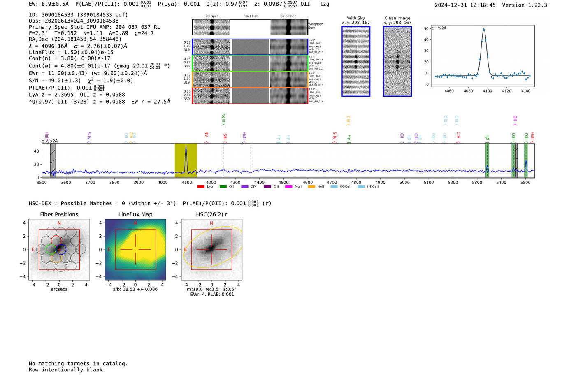Image resolution: width=576 pixels, height=392 pixels.
Task: Click the HSC(26.2) r image
Action: click(x=211, y=250)
